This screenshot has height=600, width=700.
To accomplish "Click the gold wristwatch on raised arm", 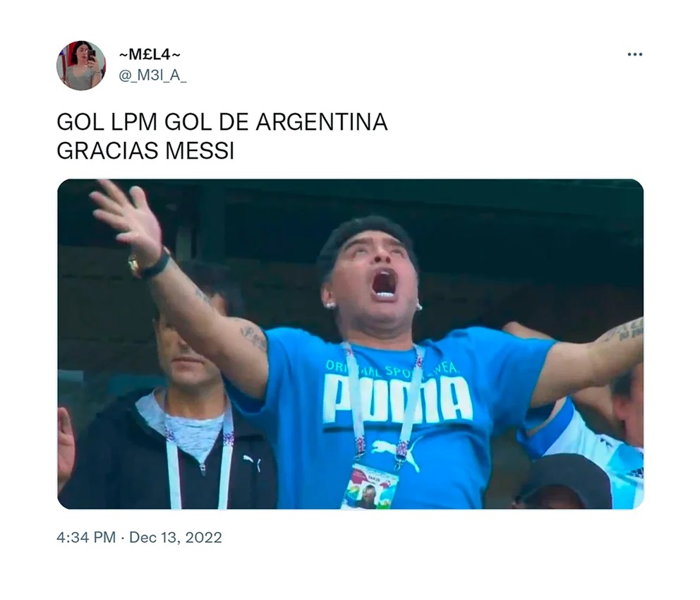I will 134,264.
